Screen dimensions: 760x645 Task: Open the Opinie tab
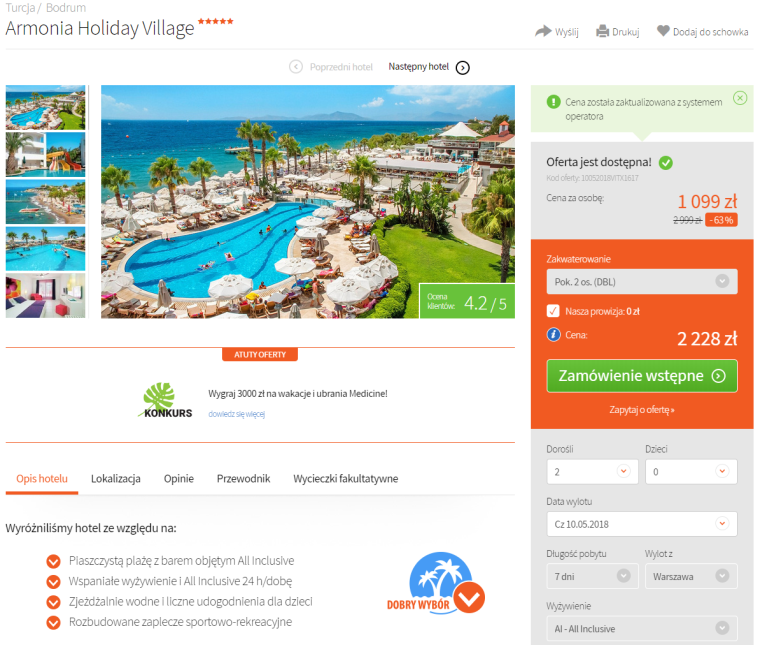pos(179,478)
